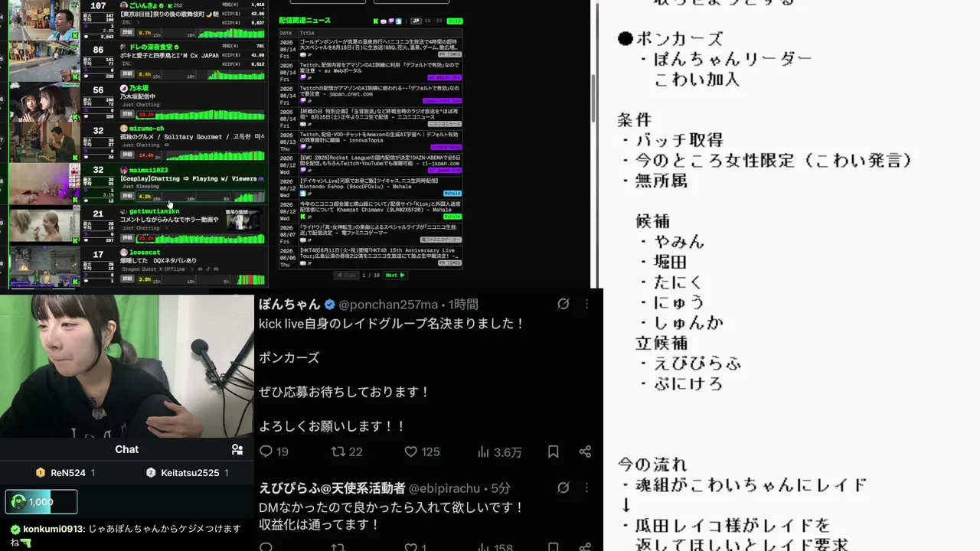Image resolution: width=980 pixels, height=551 pixels.
Task: Open 乃木坂 stream thumbnail
Action: click(x=44, y=102)
